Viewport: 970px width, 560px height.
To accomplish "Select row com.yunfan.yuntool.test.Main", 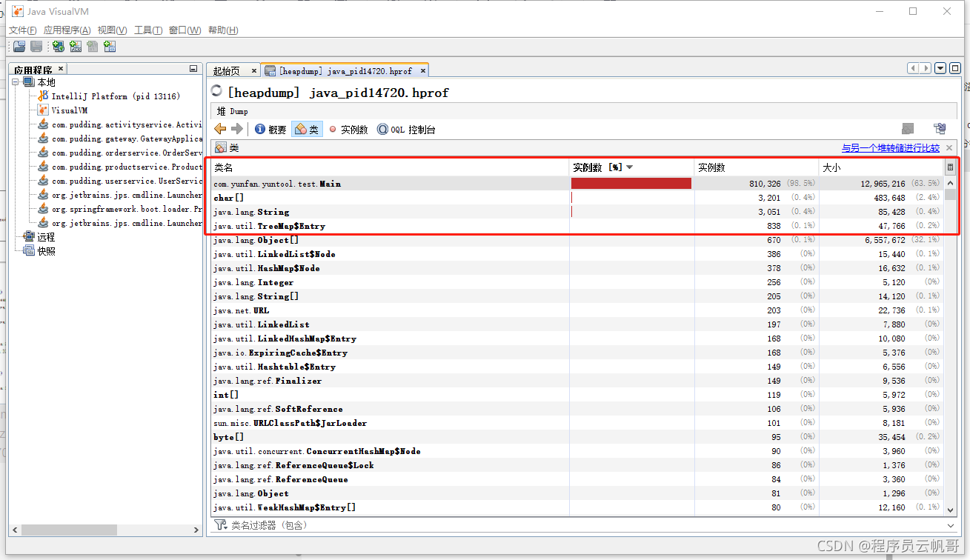I will click(577, 183).
